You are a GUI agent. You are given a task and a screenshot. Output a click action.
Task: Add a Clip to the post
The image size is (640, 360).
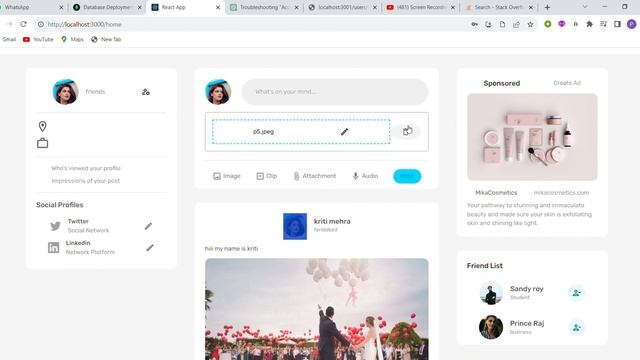[x=267, y=176]
